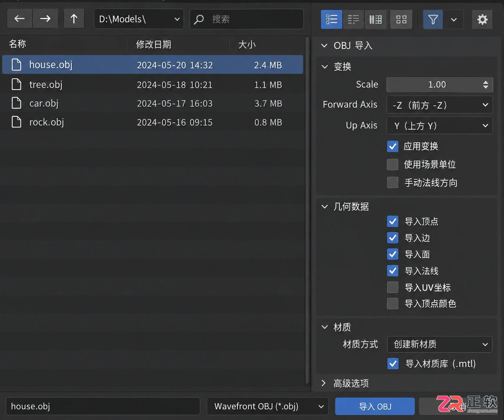Open the settings gear options
This screenshot has height=420, width=504.
pyautogui.click(x=482, y=19)
